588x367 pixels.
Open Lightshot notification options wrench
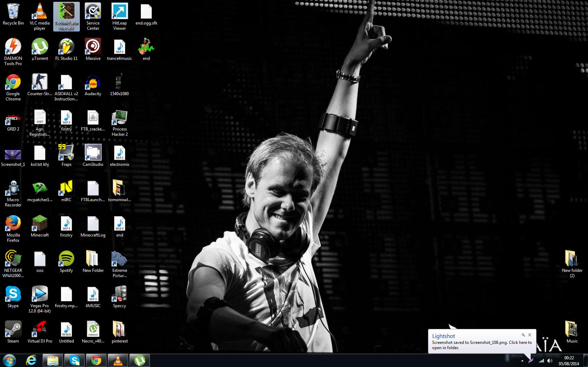pyautogui.click(x=523, y=335)
